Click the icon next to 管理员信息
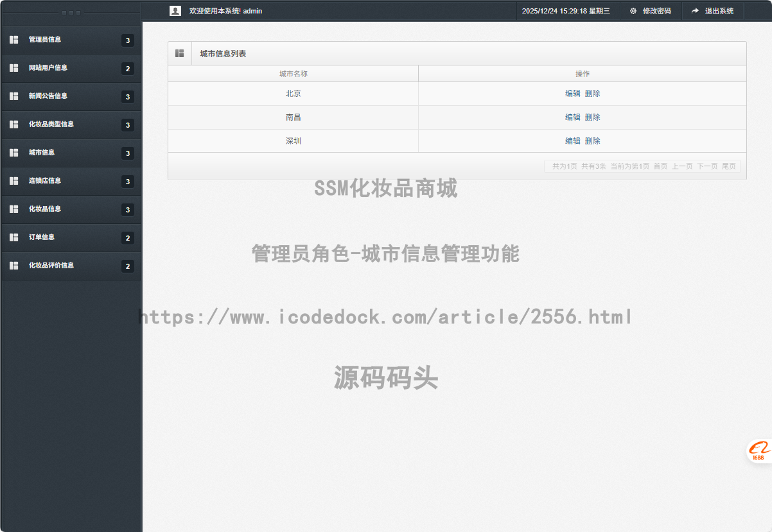 click(x=14, y=40)
